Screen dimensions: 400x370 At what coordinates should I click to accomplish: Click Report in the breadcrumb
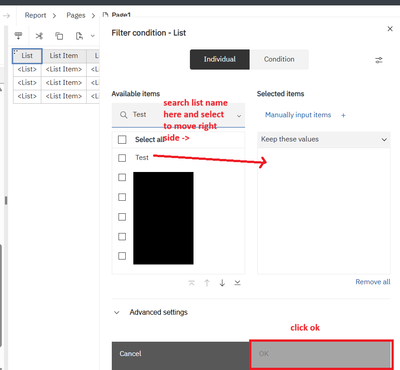(35, 15)
